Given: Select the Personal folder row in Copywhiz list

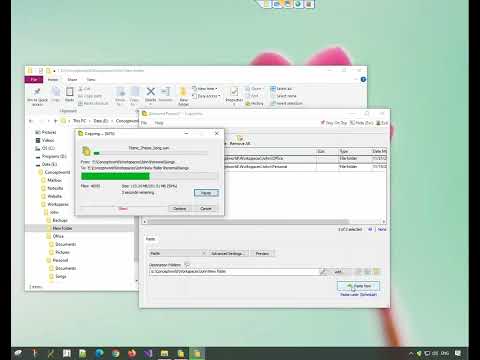Looking at the screenshot, I should pyautogui.click(x=305, y=166).
